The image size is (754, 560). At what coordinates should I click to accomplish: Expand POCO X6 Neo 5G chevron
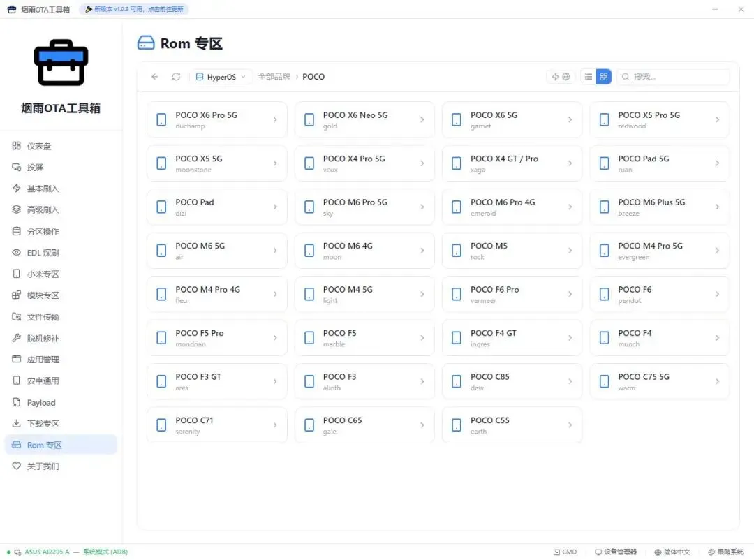click(x=422, y=120)
